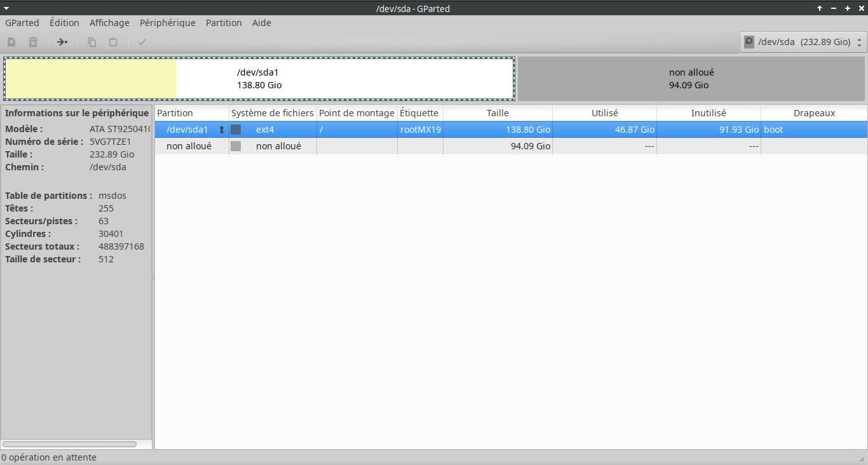Sort by the Partition column header

192,113
